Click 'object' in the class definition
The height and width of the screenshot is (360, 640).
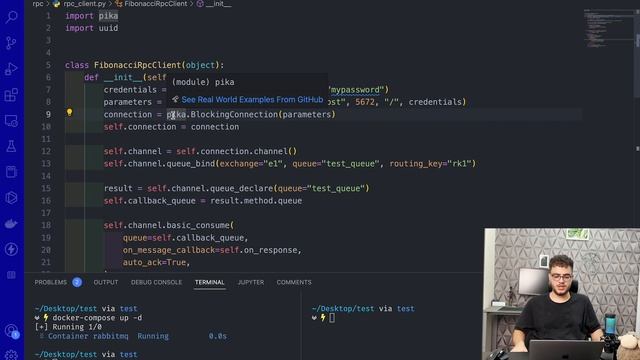click(200, 65)
